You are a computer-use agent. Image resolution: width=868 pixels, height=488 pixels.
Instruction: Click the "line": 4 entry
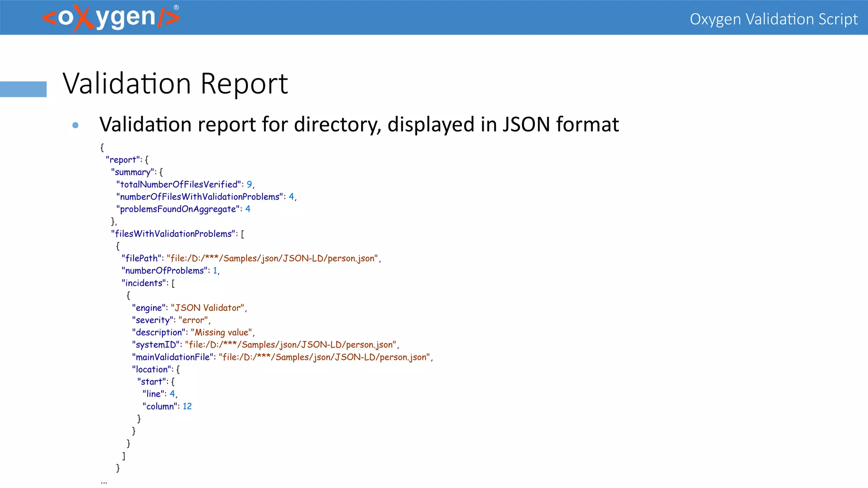click(160, 394)
